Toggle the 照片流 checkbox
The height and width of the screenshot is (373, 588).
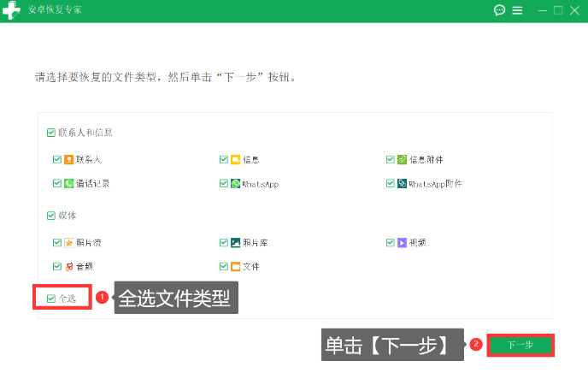coord(57,243)
